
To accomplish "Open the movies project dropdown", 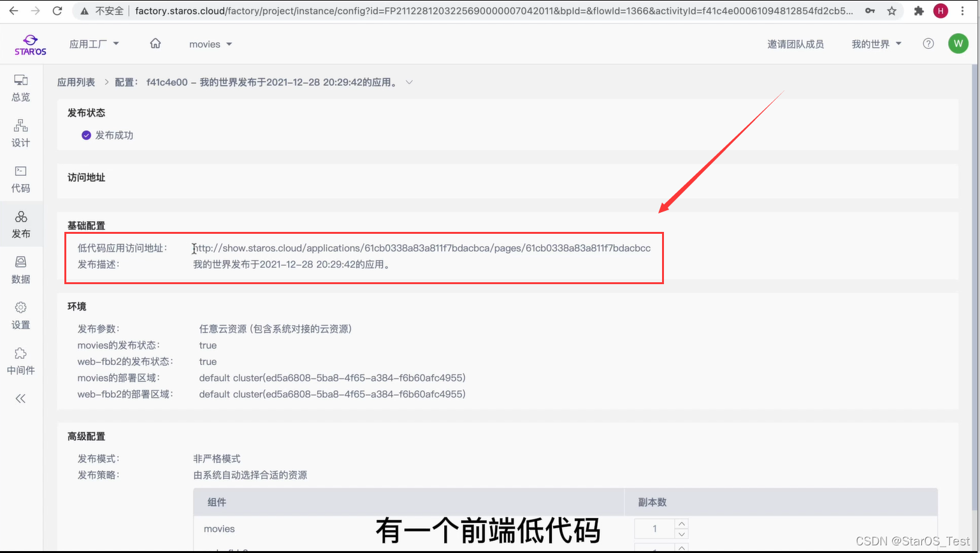I will (x=210, y=44).
